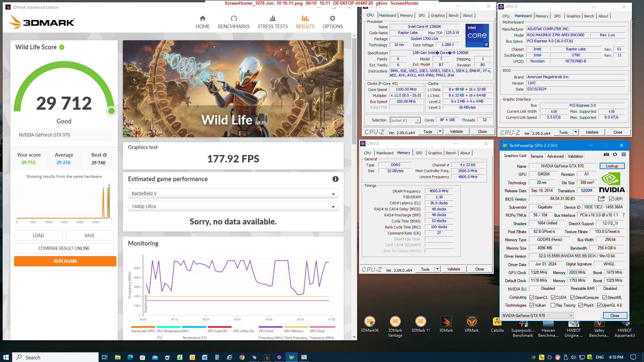Open Tools dropdown arrow in Memory window
This screenshot has height=362, width=644.
point(437,269)
